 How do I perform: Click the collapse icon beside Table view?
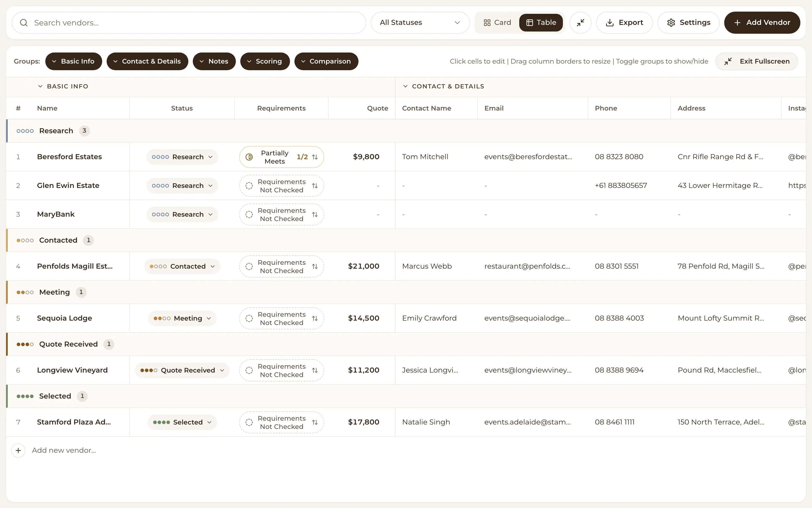[580, 22]
